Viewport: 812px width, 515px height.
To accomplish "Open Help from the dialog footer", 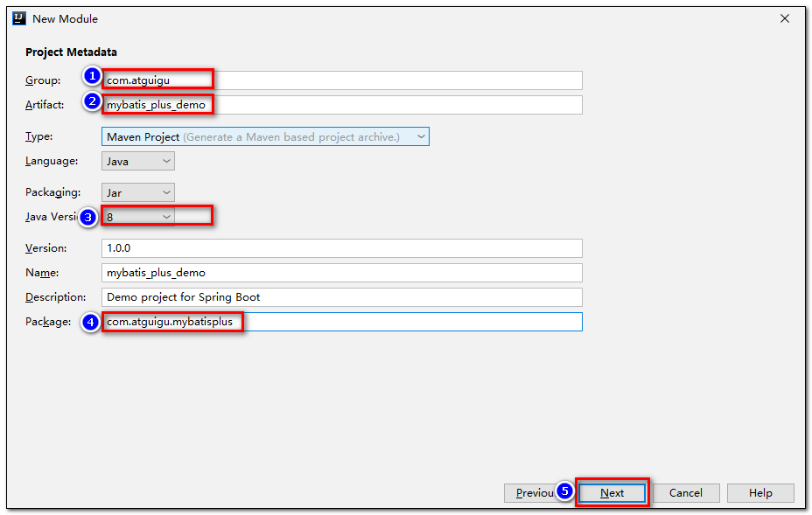I will (x=760, y=493).
